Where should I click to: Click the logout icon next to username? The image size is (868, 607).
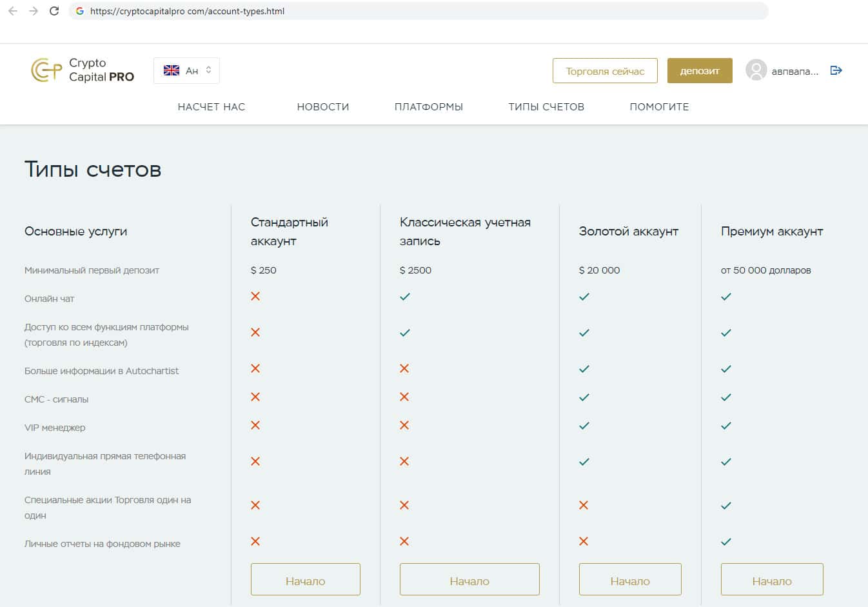click(x=836, y=70)
